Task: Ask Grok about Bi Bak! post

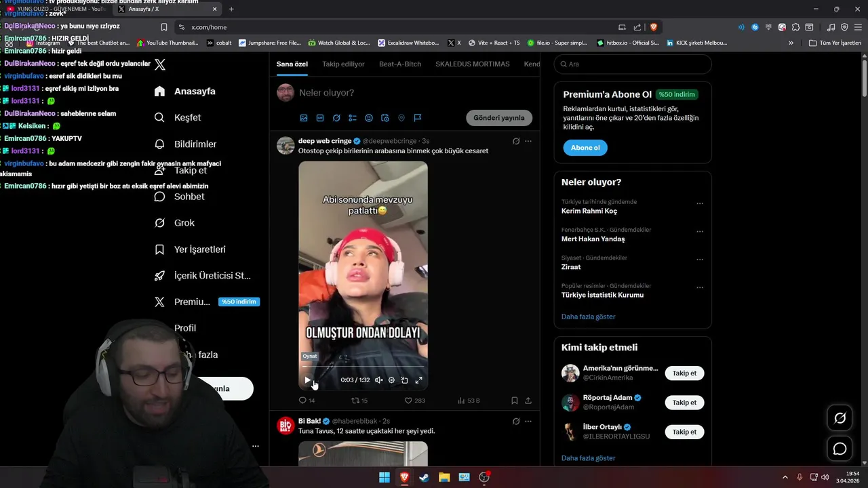Action: (x=516, y=421)
